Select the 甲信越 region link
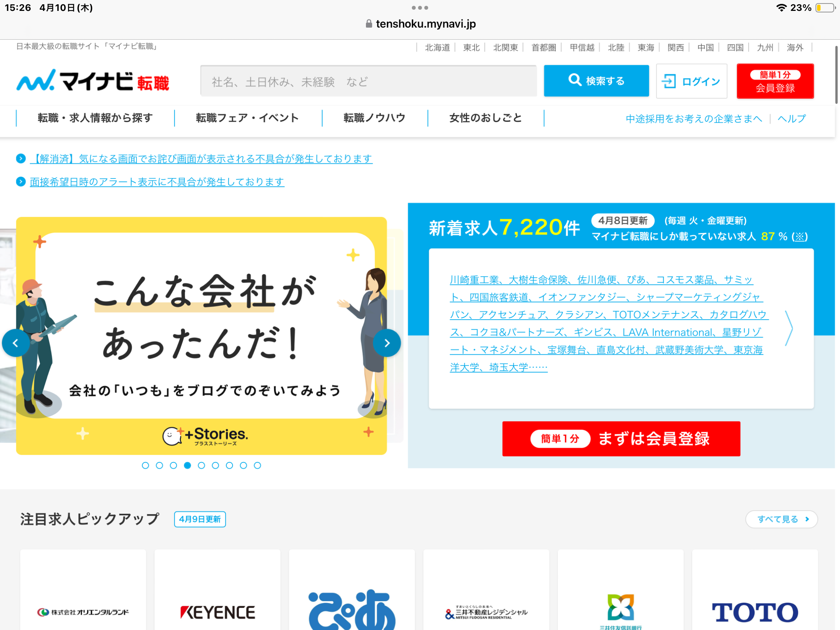The width and height of the screenshot is (840, 630). coord(582,47)
